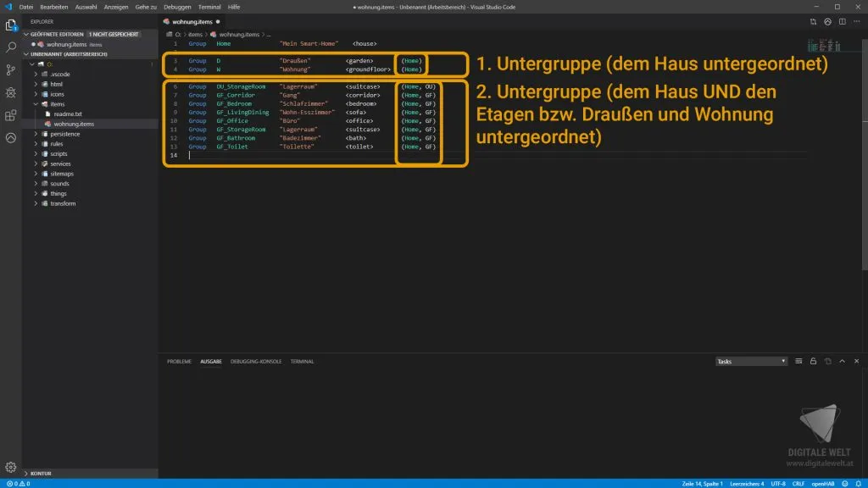The width and height of the screenshot is (868, 488).
Task: Collapse the Unbenannt (Arbeitsbereich) section
Action: 26,54
